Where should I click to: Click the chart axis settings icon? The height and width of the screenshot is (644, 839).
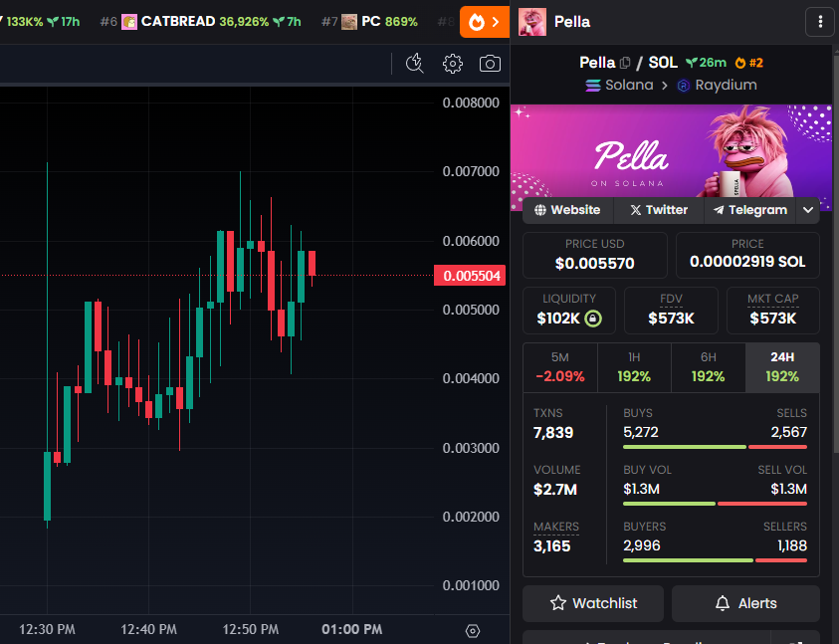click(x=473, y=631)
